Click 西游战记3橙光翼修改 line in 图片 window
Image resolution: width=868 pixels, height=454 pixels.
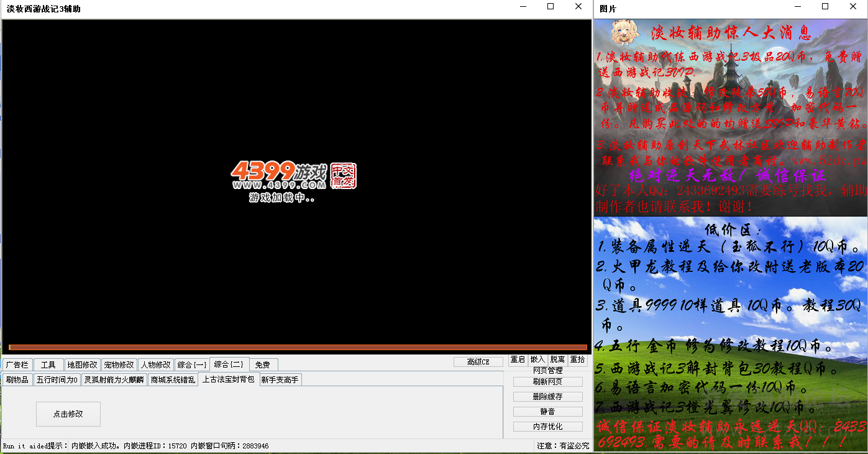[x=705, y=408]
